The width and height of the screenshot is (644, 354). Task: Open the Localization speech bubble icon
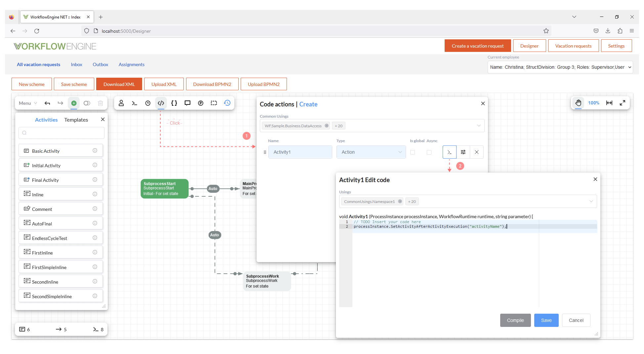tap(187, 103)
